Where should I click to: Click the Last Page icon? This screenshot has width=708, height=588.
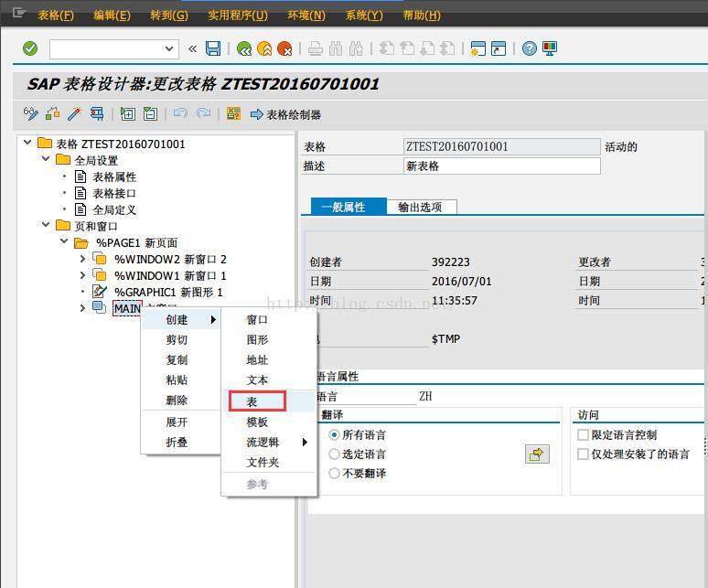click(x=447, y=48)
